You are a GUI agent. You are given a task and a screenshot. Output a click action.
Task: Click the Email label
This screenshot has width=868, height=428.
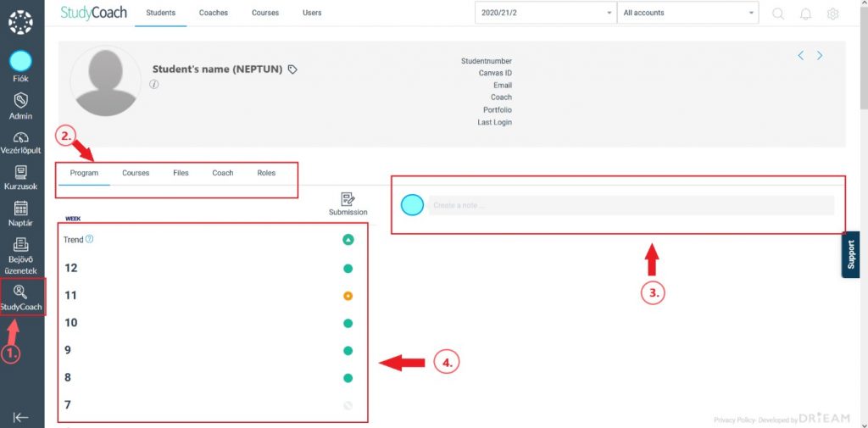click(503, 86)
